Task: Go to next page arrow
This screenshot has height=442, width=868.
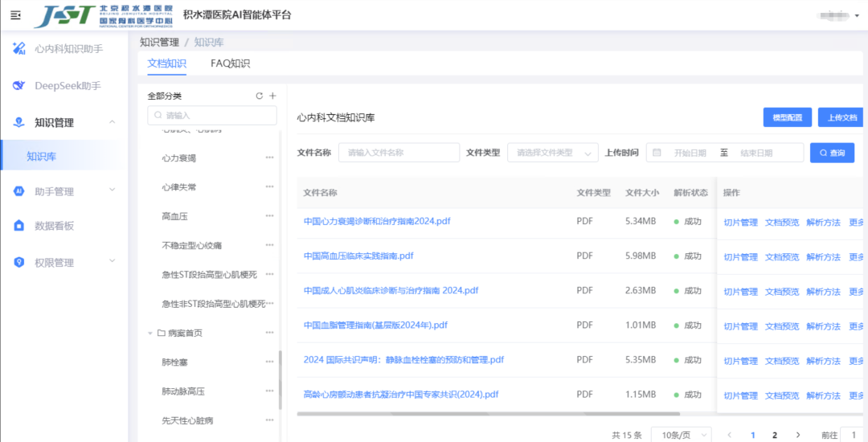Action: click(x=798, y=436)
